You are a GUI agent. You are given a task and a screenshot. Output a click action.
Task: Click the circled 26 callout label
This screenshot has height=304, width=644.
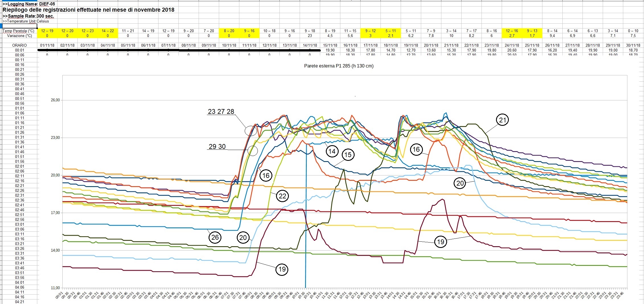click(215, 237)
